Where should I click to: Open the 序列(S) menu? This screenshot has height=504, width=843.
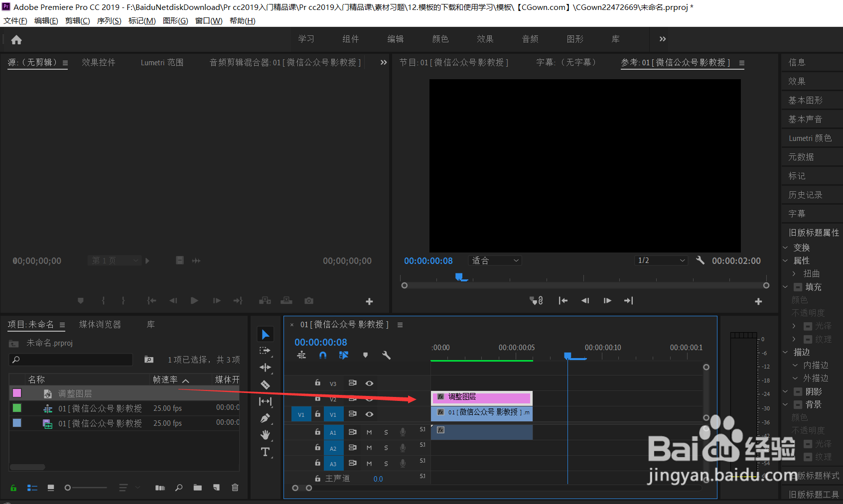(x=109, y=21)
